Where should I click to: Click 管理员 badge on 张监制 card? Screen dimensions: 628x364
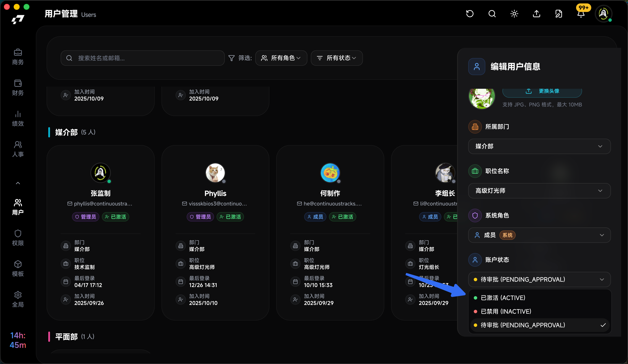pos(86,217)
